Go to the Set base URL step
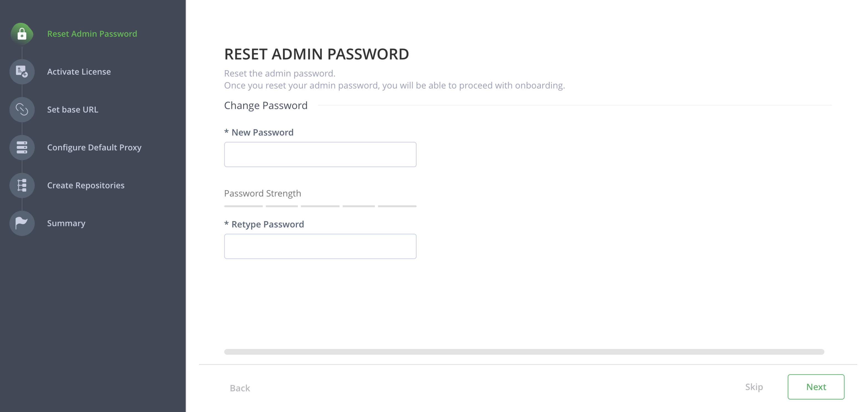Image resolution: width=868 pixels, height=412 pixels. (73, 109)
